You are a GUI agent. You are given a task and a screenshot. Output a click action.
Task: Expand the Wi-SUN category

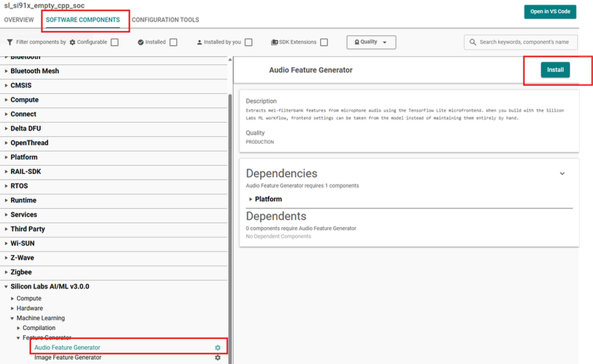pyautogui.click(x=6, y=243)
